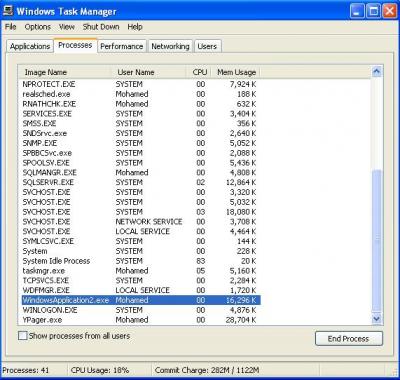Click the vertical scrollbar thumb

click(x=377, y=241)
